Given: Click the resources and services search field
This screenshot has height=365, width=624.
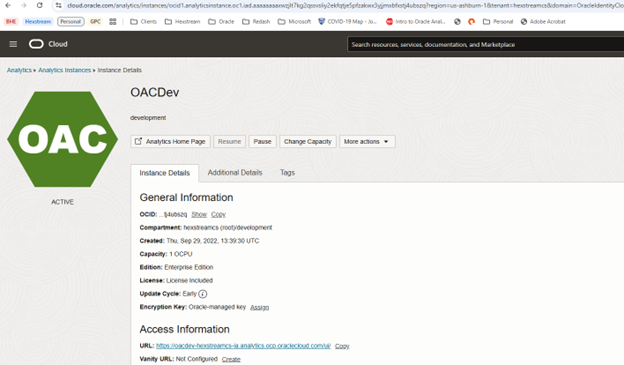Looking at the screenshot, I should [x=486, y=44].
